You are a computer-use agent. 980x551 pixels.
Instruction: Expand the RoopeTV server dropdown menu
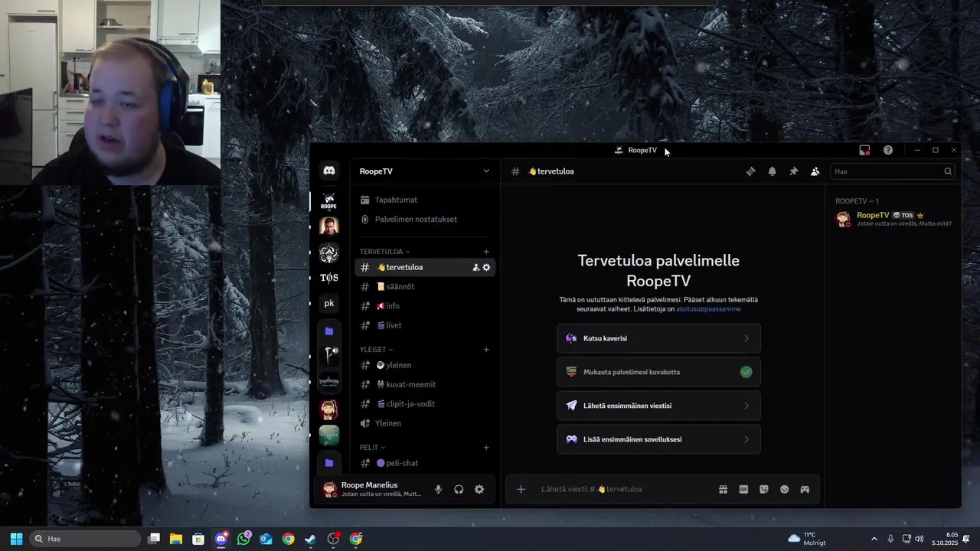486,171
